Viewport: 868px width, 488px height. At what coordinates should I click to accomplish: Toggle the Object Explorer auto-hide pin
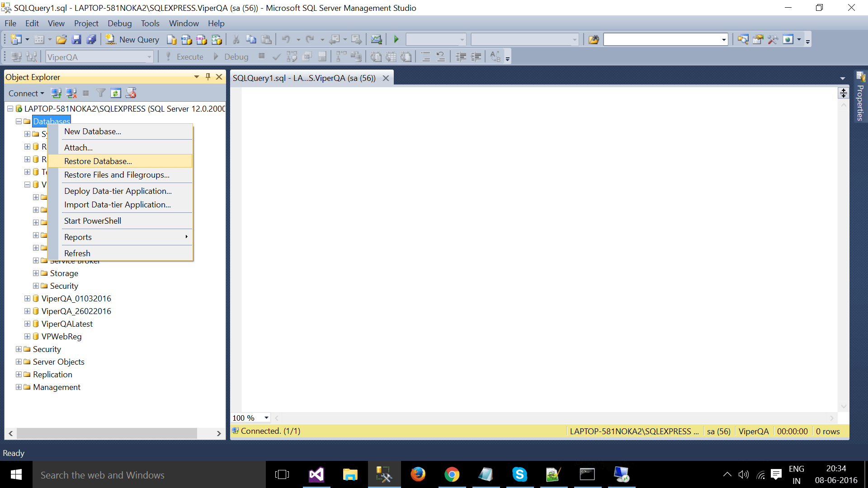pos(208,77)
